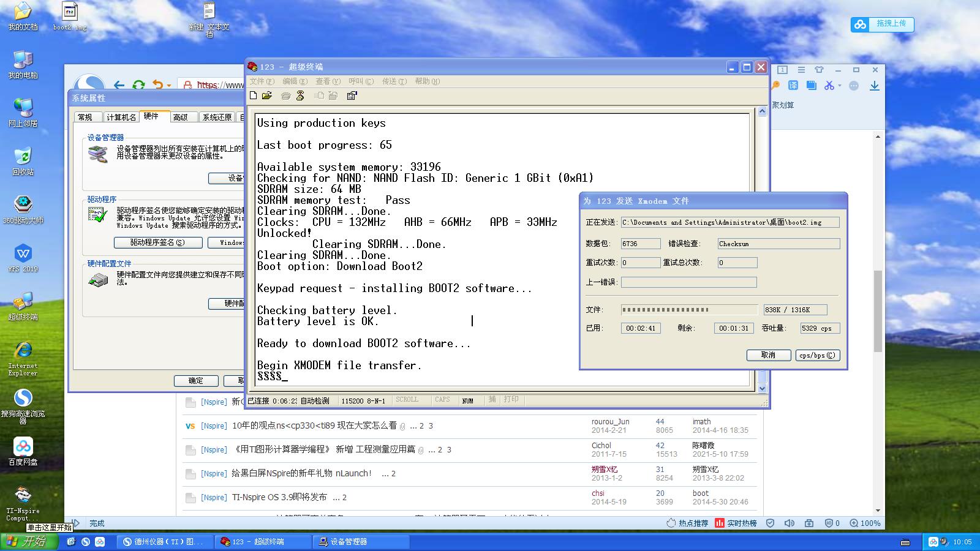Click the New connection icon in HyperTerminal toolbar
This screenshot has width=980, height=551.
254,96
